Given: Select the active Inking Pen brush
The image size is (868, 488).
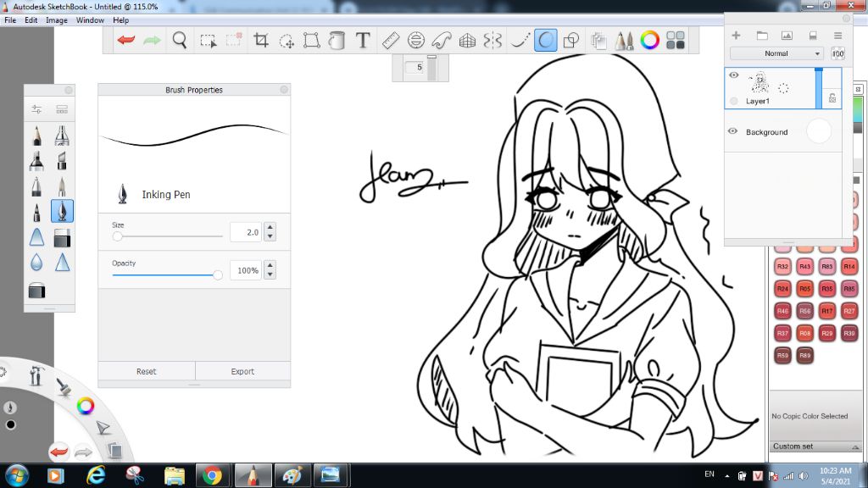Looking at the screenshot, I should (62, 211).
